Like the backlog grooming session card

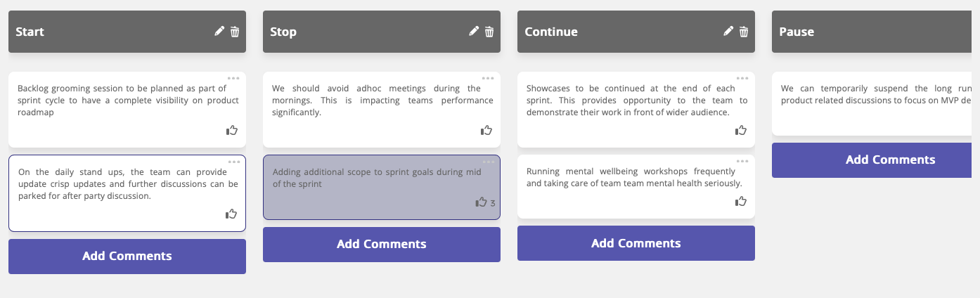231,130
